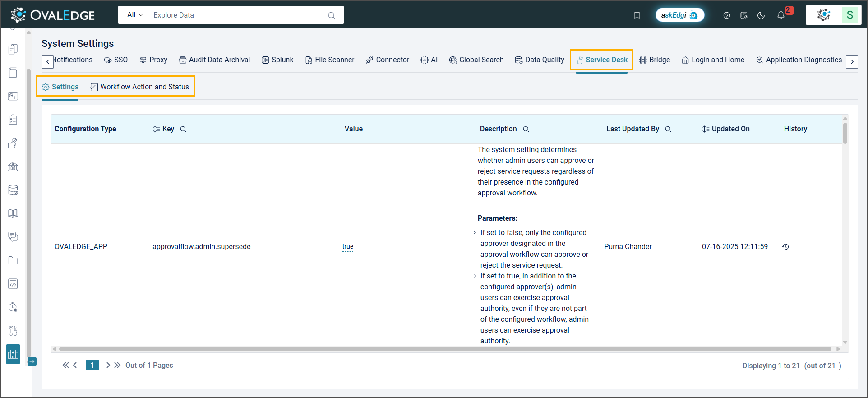The height and width of the screenshot is (398, 868).
Task: Open the askEdgi assistant button
Action: pos(679,15)
